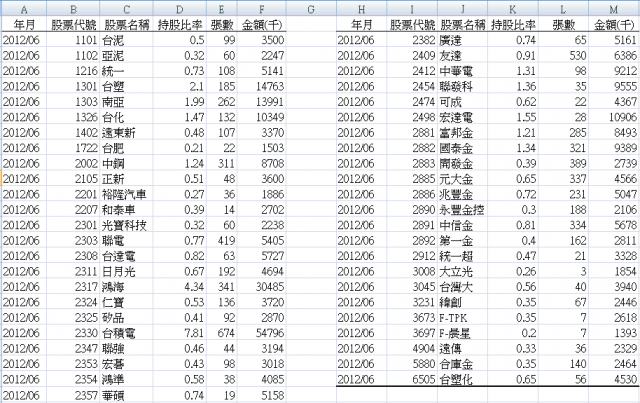Image resolution: width=640 pixels, height=403 pixels.
Task: Click the 永豐金控 stock name cell
Action: click(x=462, y=209)
